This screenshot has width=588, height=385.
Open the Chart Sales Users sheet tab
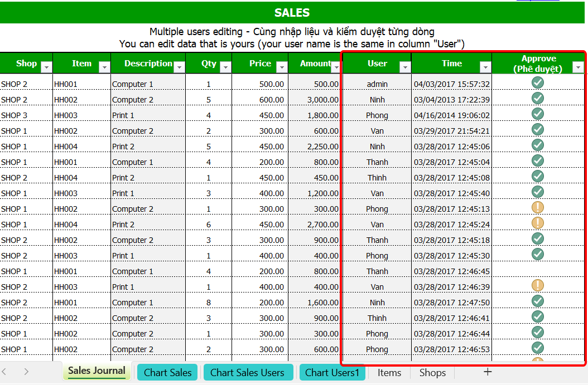247,373
